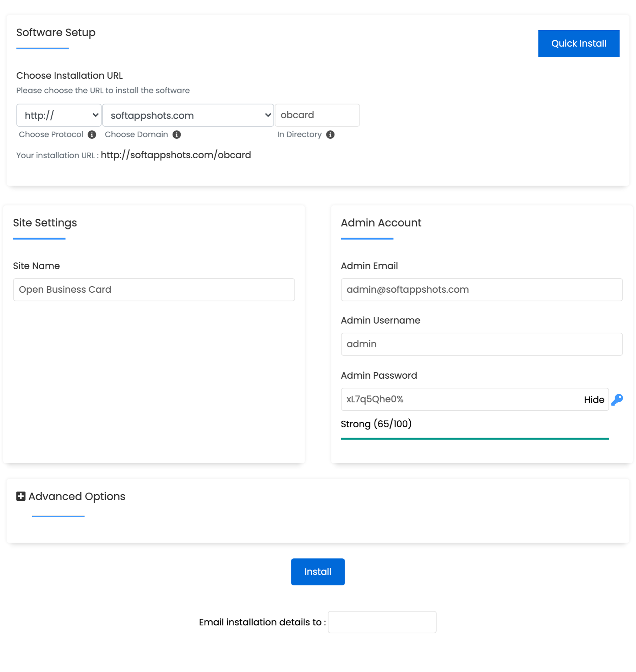This screenshot has height=672, width=636.
Task: Hide the admin password
Action: pyautogui.click(x=594, y=400)
